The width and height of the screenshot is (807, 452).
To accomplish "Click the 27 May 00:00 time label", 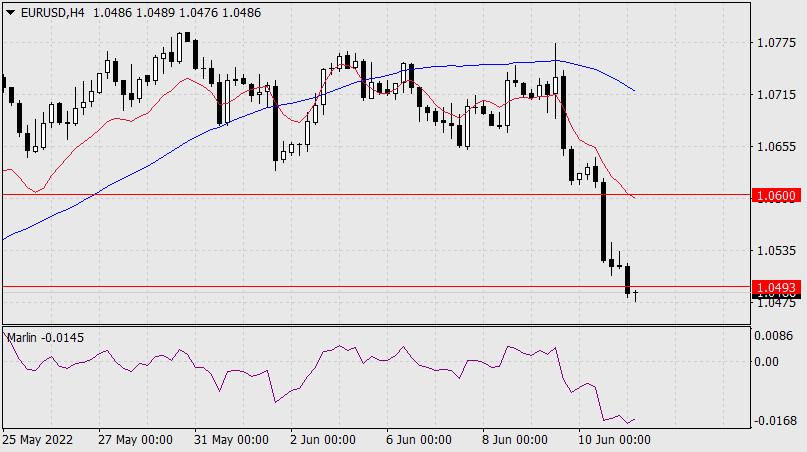I will [x=135, y=440].
